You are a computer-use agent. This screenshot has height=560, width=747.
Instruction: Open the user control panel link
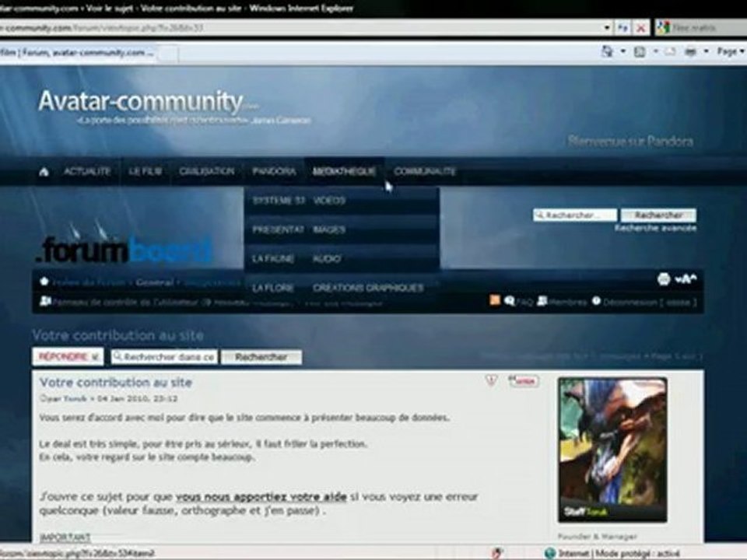pyautogui.click(x=124, y=302)
